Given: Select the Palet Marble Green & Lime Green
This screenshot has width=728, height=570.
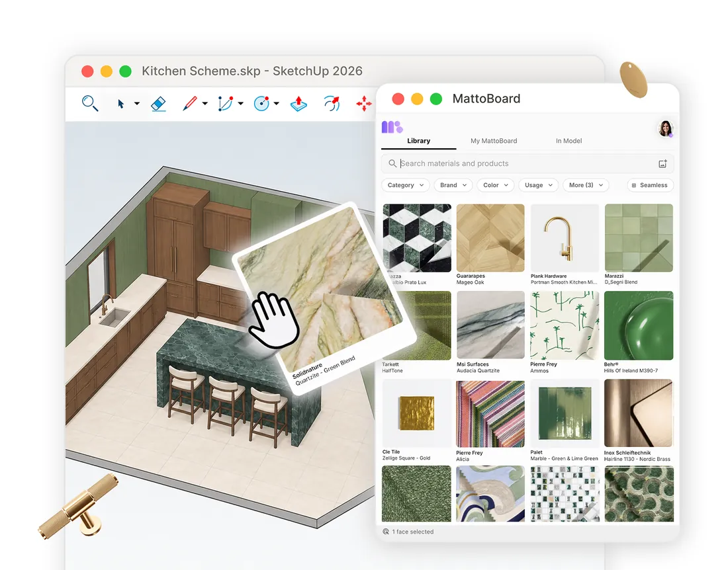Looking at the screenshot, I should click(x=565, y=413).
